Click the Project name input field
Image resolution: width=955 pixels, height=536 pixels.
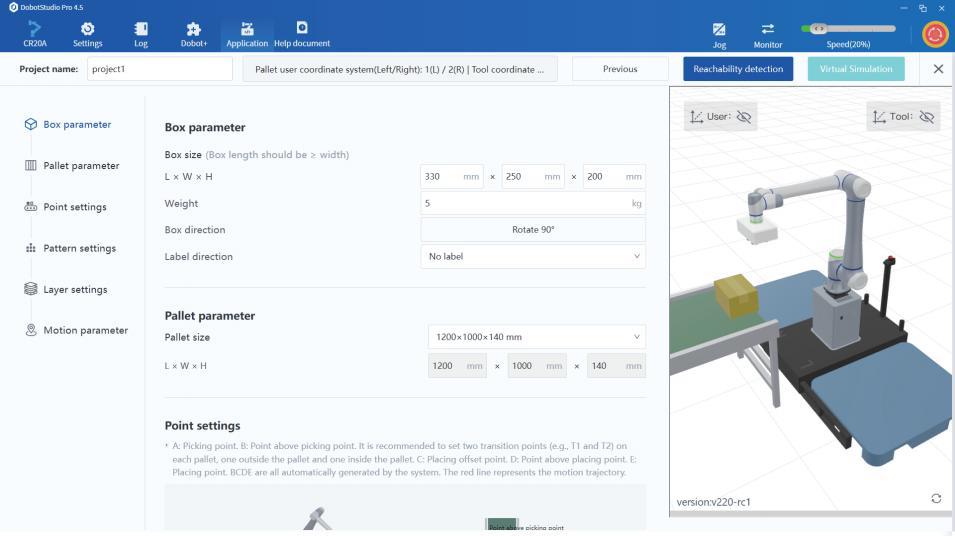coord(158,69)
